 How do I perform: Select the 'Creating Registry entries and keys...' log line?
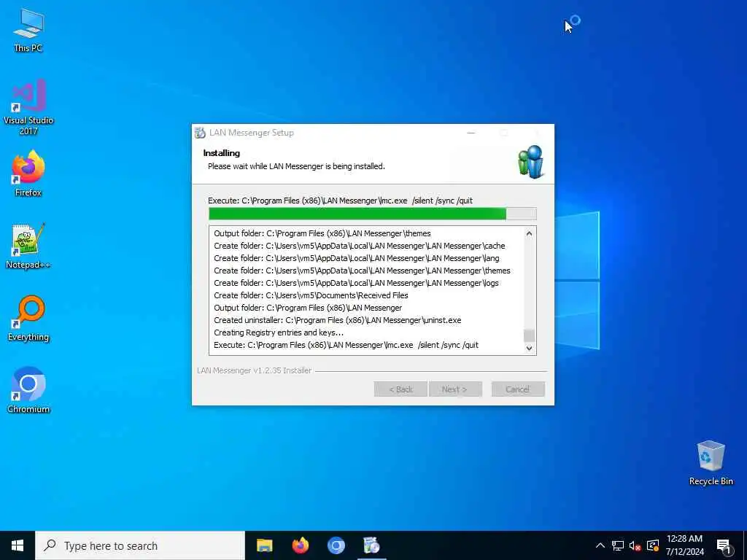[279, 332]
